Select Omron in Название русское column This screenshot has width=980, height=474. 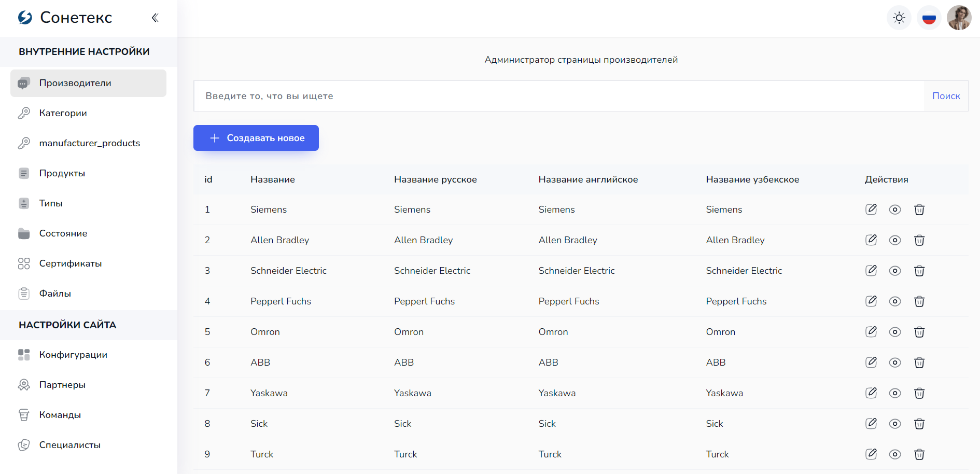click(x=409, y=332)
